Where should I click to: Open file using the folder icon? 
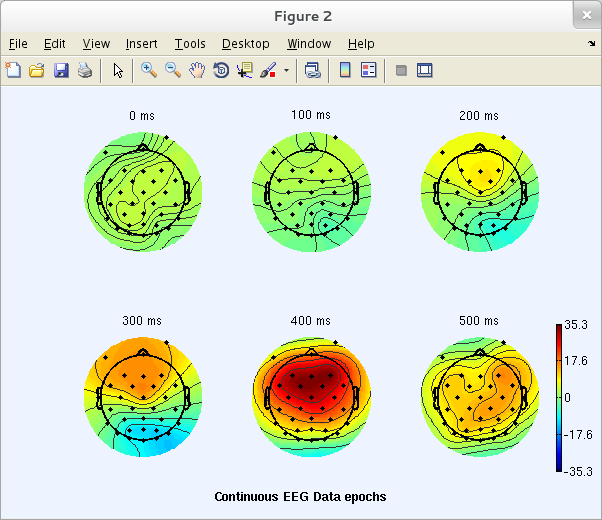tap(36, 70)
